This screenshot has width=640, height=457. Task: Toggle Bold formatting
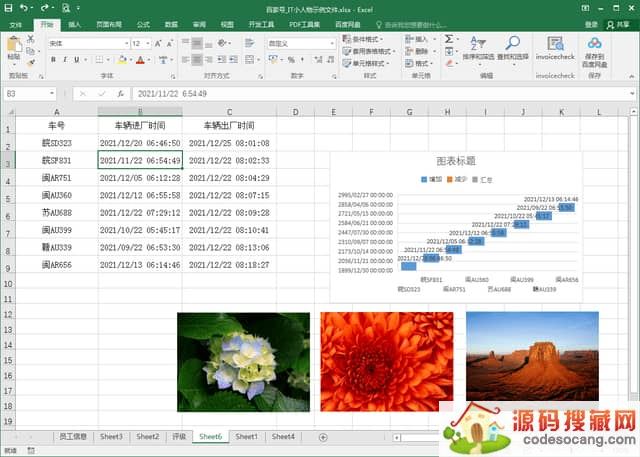(53, 60)
